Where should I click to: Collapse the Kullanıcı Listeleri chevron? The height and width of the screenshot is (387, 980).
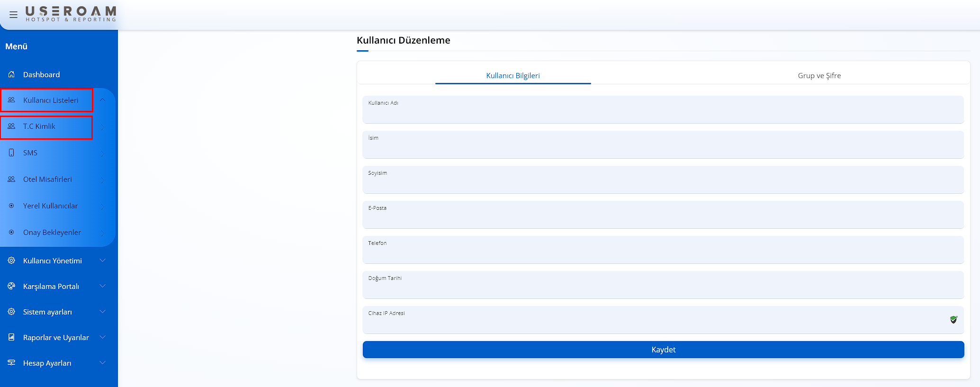click(x=102, y=100)
